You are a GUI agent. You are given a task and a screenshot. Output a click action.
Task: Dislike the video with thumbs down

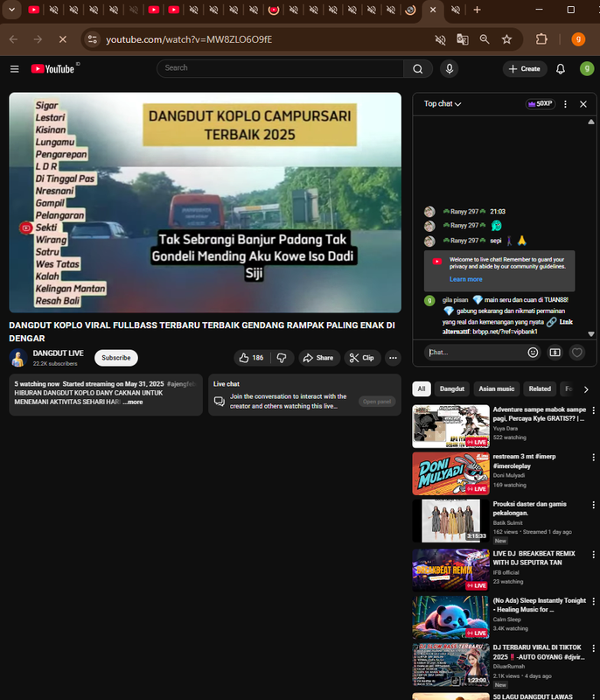[x=282, y=358]
